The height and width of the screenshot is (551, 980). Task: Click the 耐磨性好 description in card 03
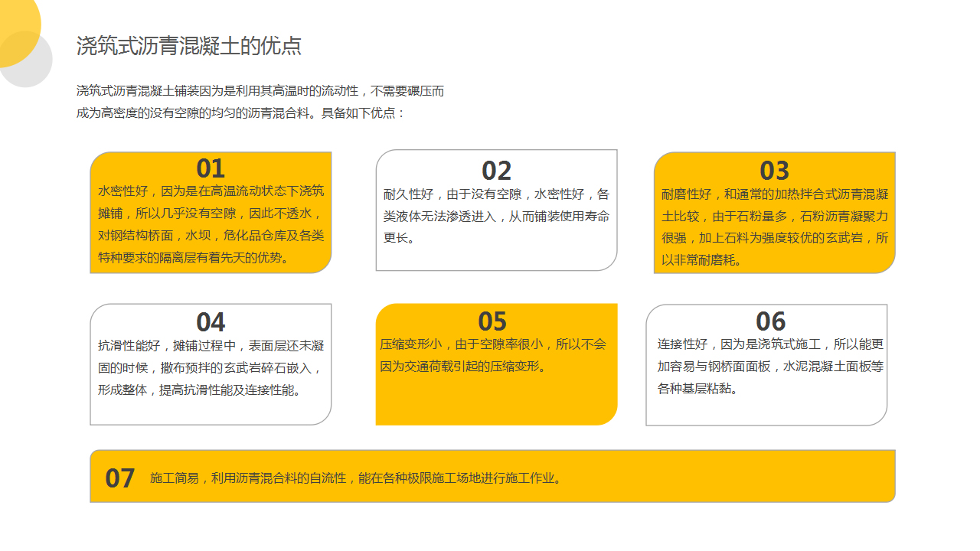(775, 227)
